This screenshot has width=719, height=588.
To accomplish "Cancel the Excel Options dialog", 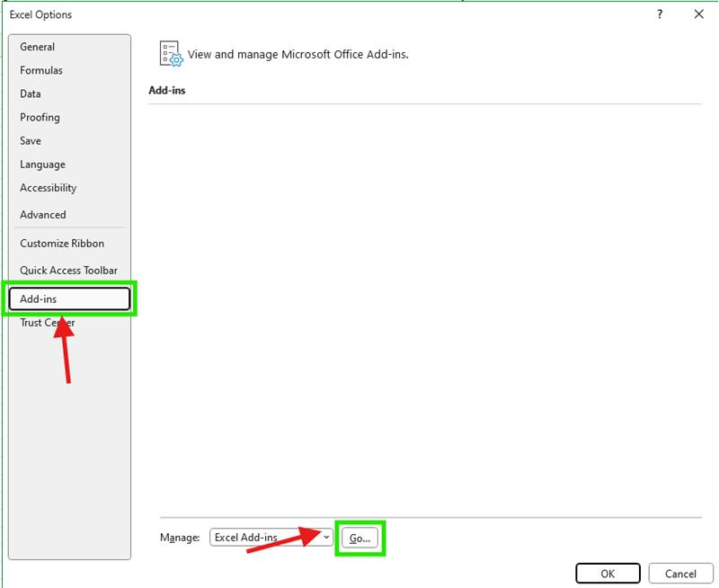I will tap(680, 574).
